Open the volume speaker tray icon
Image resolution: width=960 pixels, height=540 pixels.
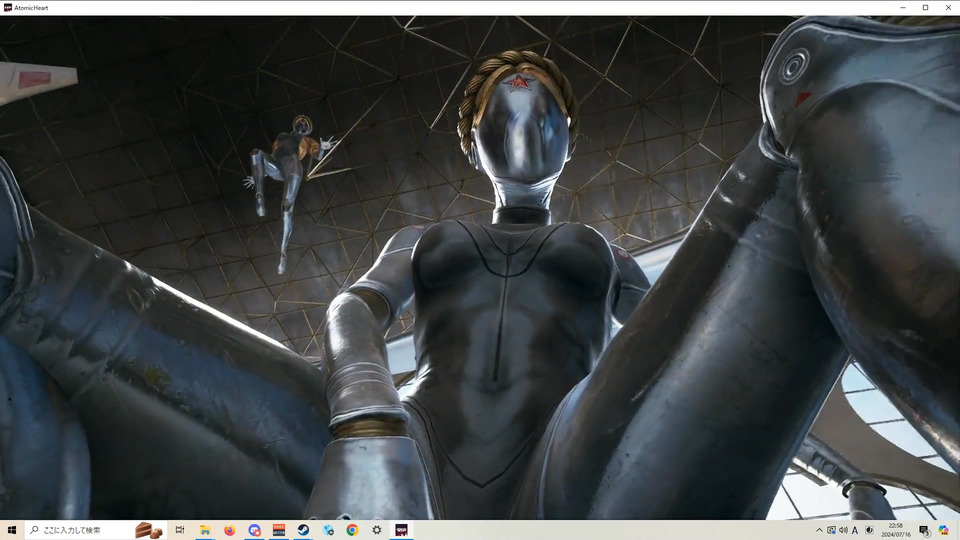tap(843, 530)
